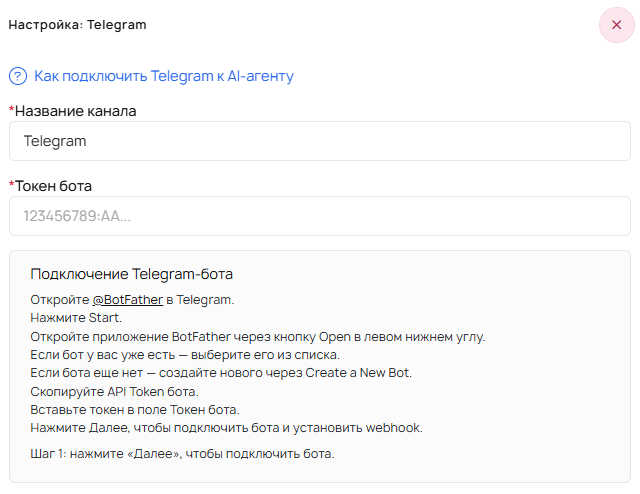The width and height of the screenshot is (640, 494).
Task: Click the 'Шаг 1' instruction line
Action: coord(182,454)
